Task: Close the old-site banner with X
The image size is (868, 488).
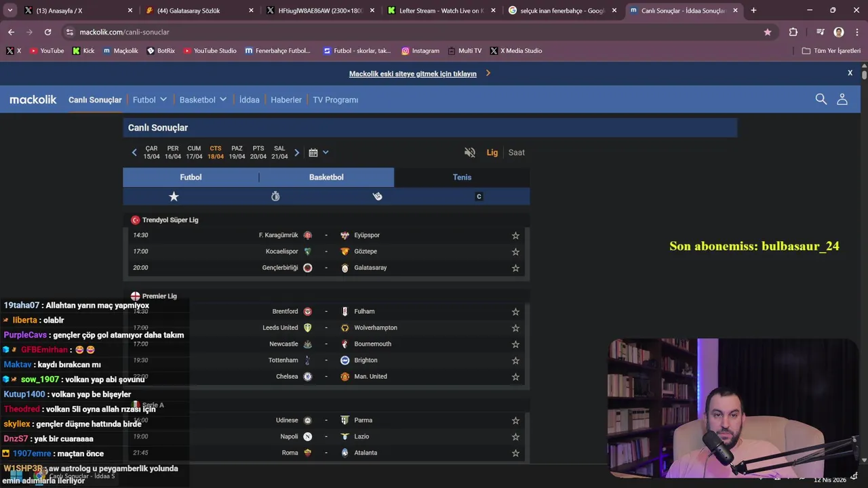Action: click(850, 73)
